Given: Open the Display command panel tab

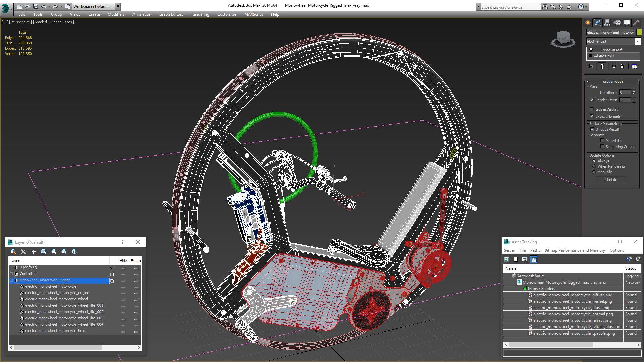Looking at the screenshot, I should 627,23.
